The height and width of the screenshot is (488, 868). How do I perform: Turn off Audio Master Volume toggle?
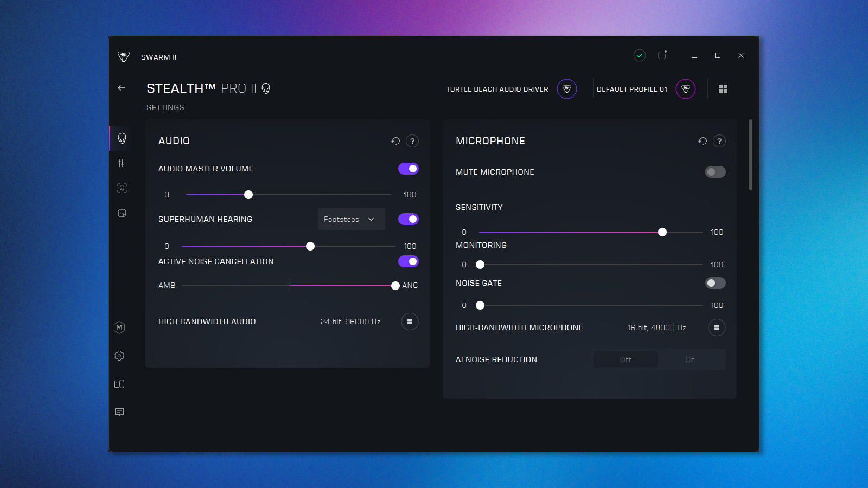click(409, 169)
